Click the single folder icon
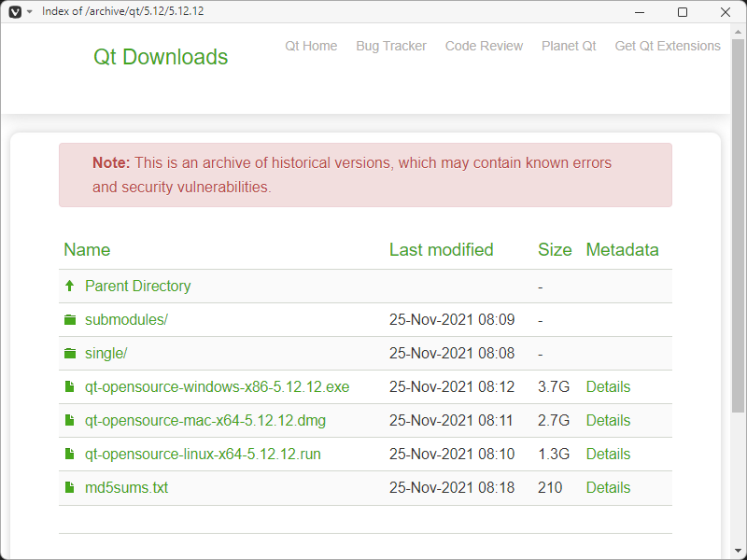 click(x=69, y=354)
